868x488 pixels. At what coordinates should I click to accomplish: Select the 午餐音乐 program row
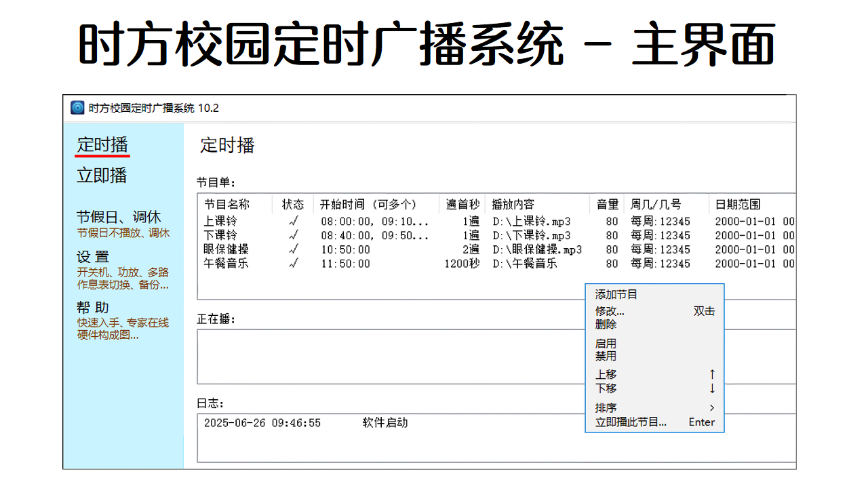(x=225, y=264)
